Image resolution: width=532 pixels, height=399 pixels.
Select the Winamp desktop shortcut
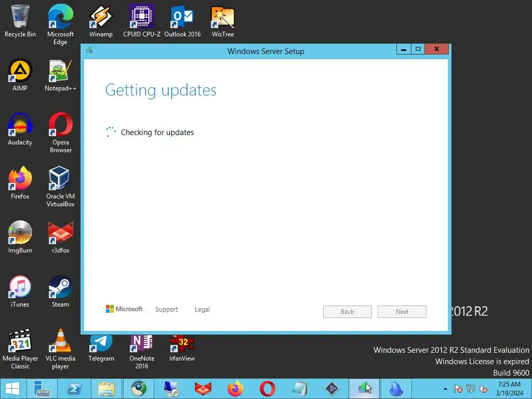pos(101,21)
